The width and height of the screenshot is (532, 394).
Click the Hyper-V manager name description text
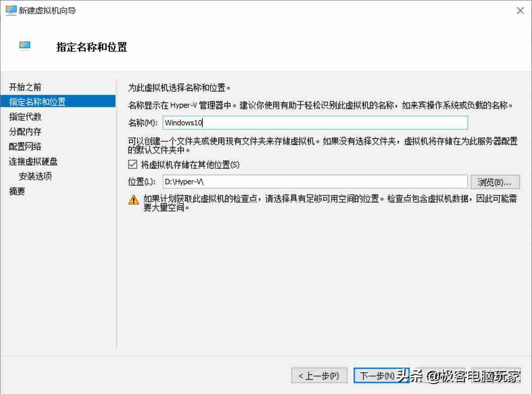click(320, 105)
